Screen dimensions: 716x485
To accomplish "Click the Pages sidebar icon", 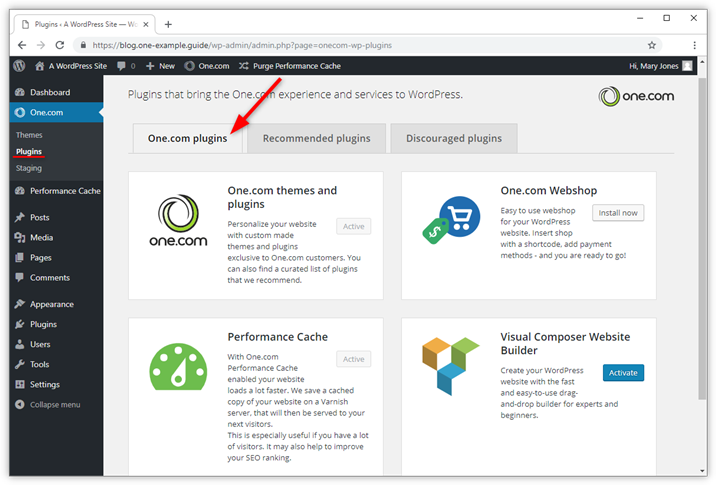I will (20, 258).
